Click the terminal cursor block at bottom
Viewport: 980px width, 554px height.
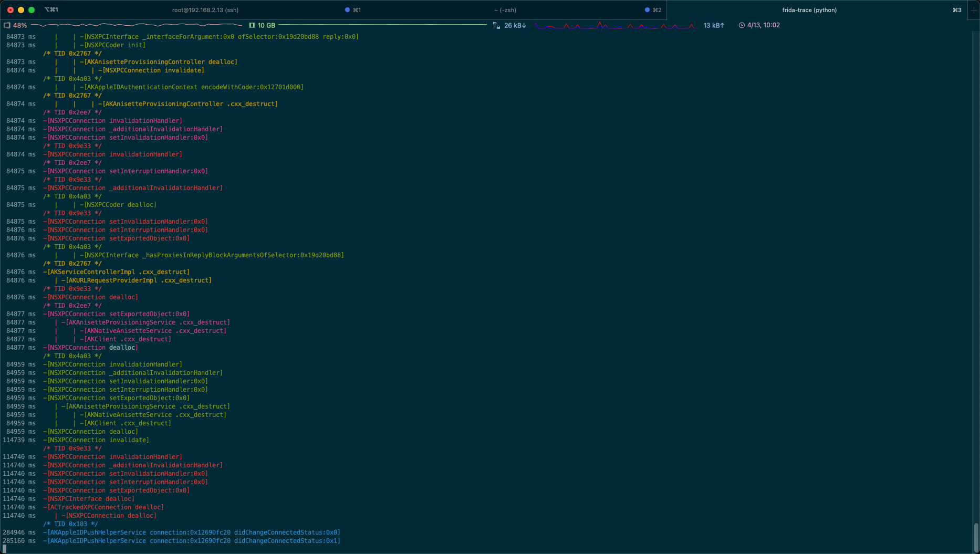(x=5, y=549)
